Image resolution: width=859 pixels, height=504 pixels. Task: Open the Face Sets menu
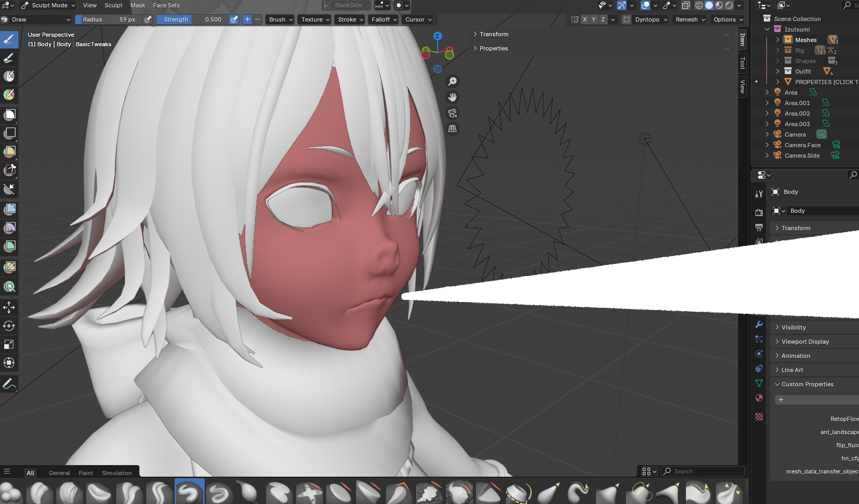166,5
